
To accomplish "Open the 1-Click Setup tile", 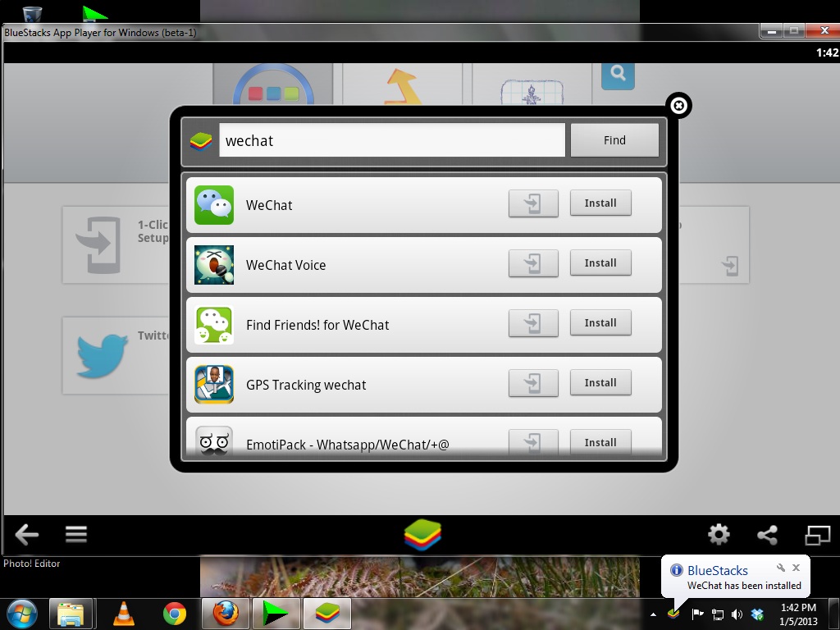I will coord(116,244).
